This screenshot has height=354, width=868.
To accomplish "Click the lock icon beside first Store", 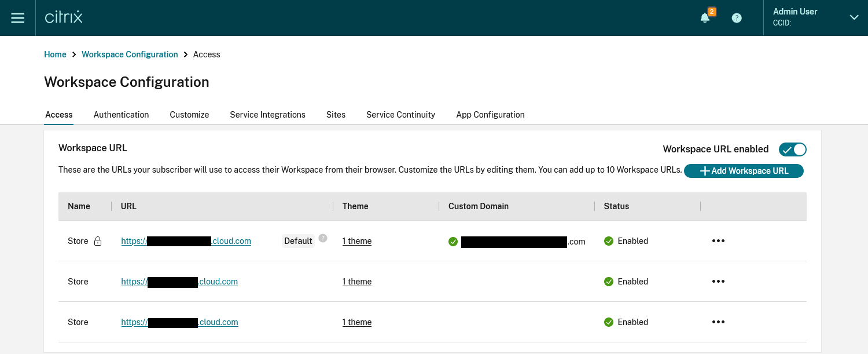I will tap(98, 241).
